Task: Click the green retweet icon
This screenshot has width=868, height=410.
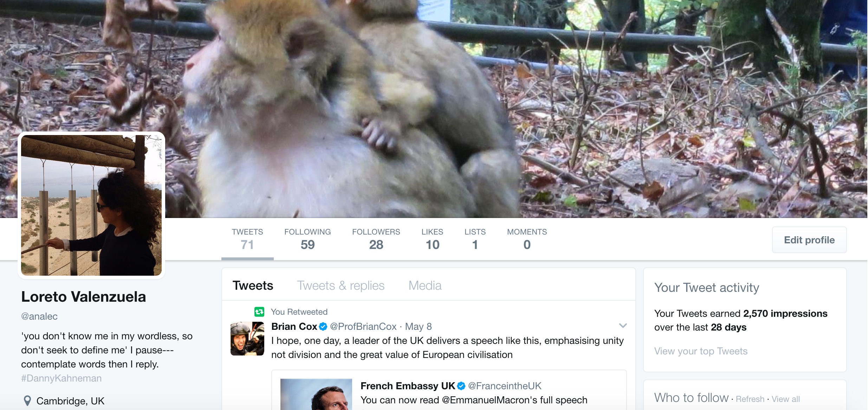Action: pos(259,312)
